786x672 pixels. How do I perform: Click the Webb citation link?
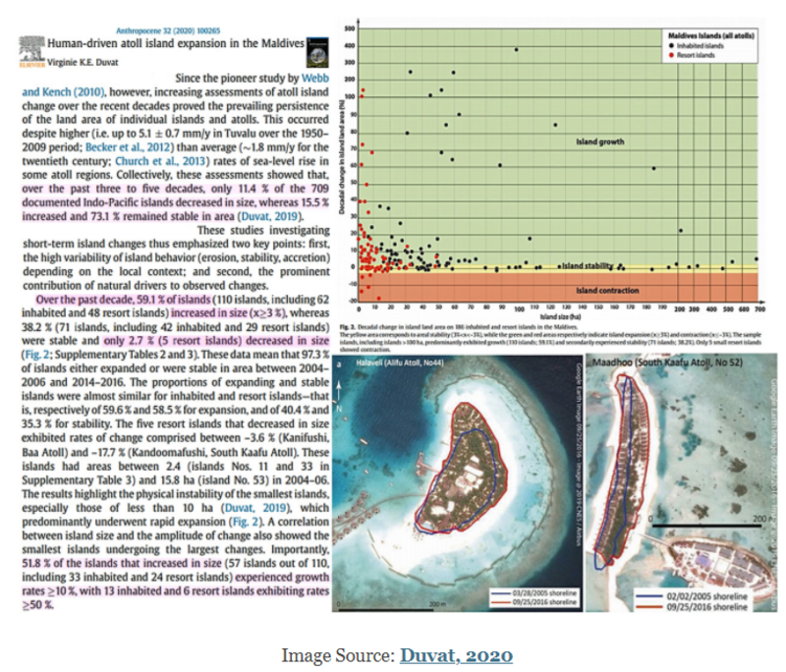(315, 79)
